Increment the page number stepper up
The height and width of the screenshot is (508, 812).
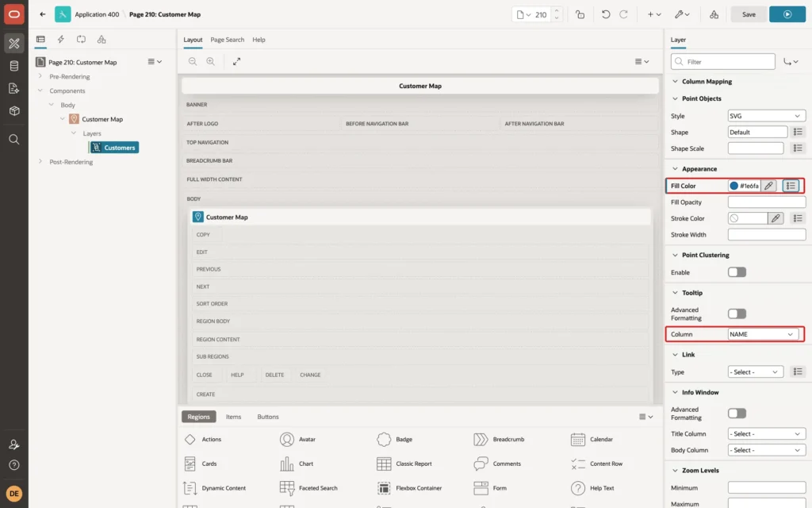(x=557, y=10)
